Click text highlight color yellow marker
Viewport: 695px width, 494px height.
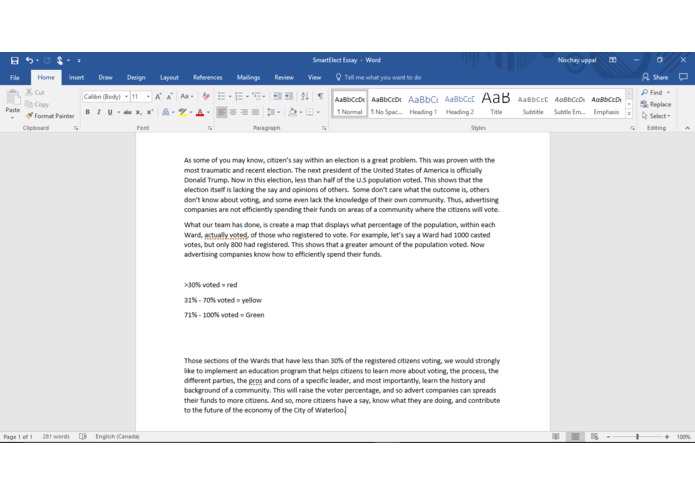pos(182,113)
